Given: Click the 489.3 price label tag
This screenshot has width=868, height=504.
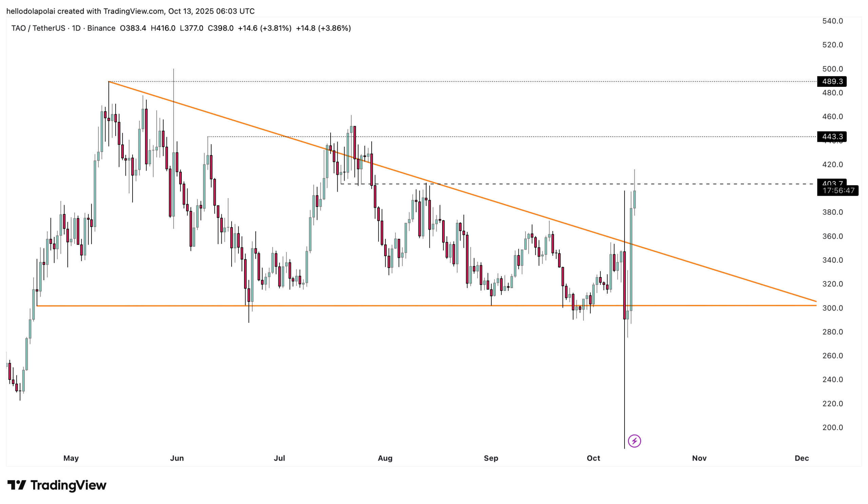Looking at the screenshot, I should [x=831, y=81].
